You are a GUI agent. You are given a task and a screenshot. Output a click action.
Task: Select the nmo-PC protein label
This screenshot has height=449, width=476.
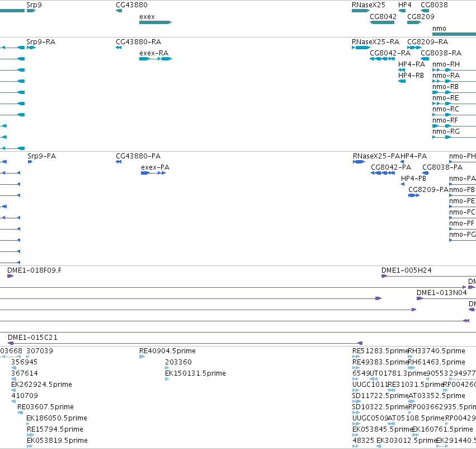pos(462,212)
